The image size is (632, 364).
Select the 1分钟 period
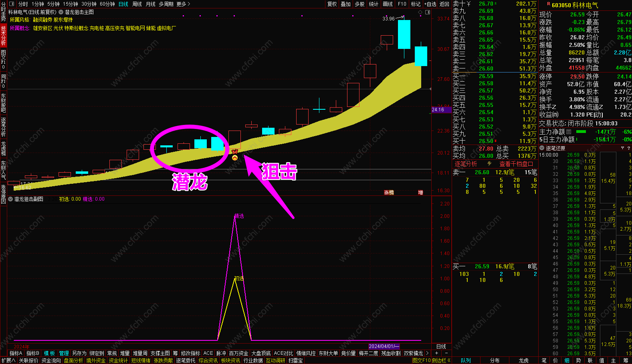coord(38,4)
